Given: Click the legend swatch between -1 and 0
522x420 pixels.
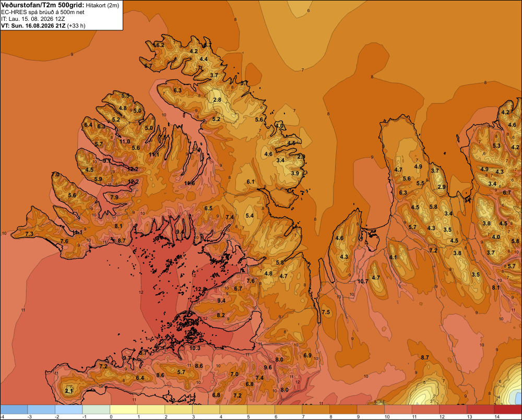Looking at the screenshot, I should point(96,410).
